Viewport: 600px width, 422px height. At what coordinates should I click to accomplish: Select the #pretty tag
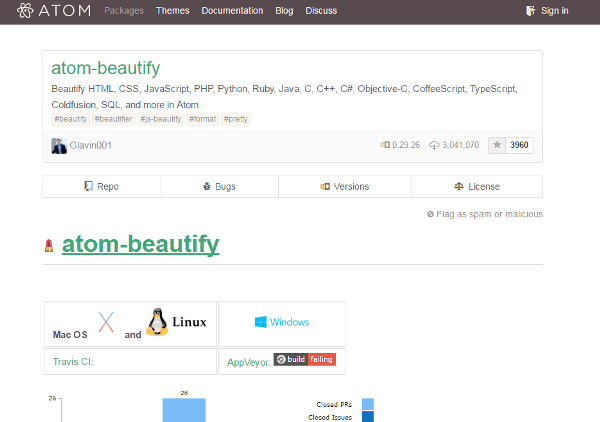click(236, 119)
